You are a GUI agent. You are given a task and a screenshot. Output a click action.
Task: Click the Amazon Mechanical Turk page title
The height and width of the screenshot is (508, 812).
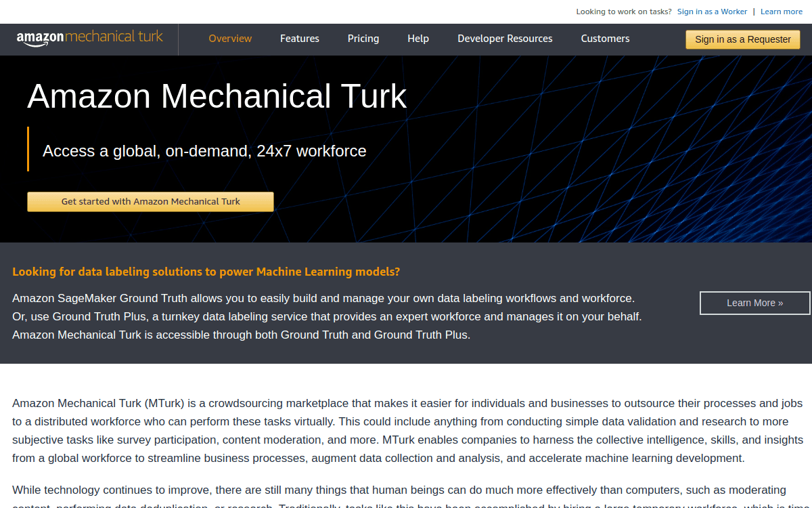(217, 97)
